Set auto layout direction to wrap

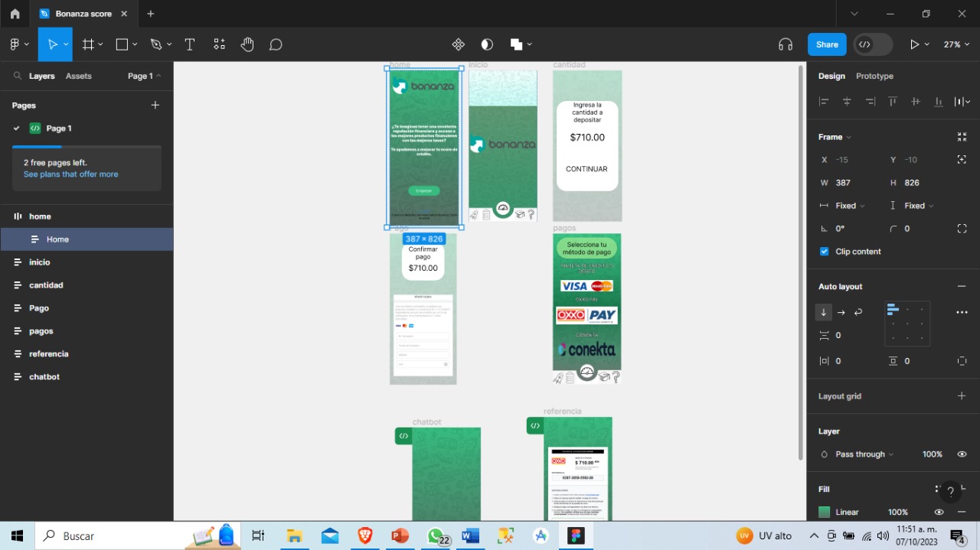(x=858, y=312)
